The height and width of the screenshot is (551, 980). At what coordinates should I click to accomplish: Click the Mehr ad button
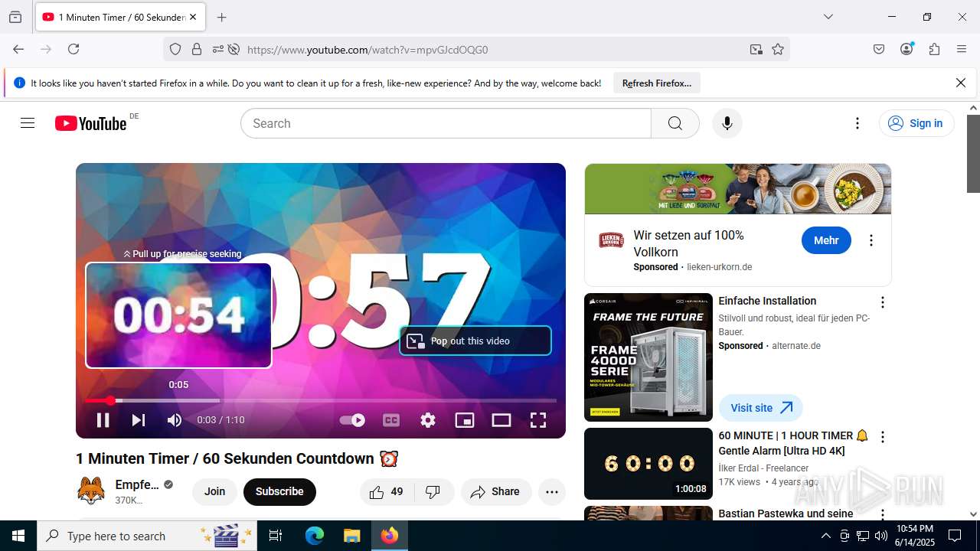pos(826,240)
